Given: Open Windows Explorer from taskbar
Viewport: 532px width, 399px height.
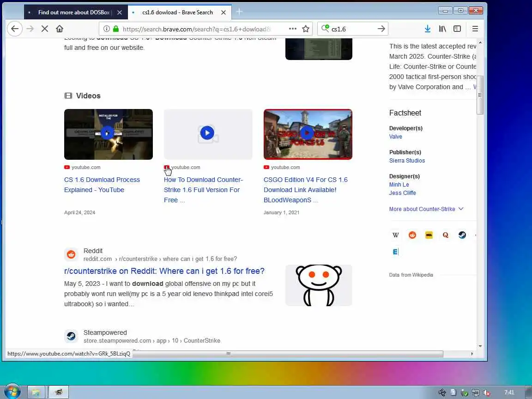Looking at the screenshot, I should pos(36,393).
